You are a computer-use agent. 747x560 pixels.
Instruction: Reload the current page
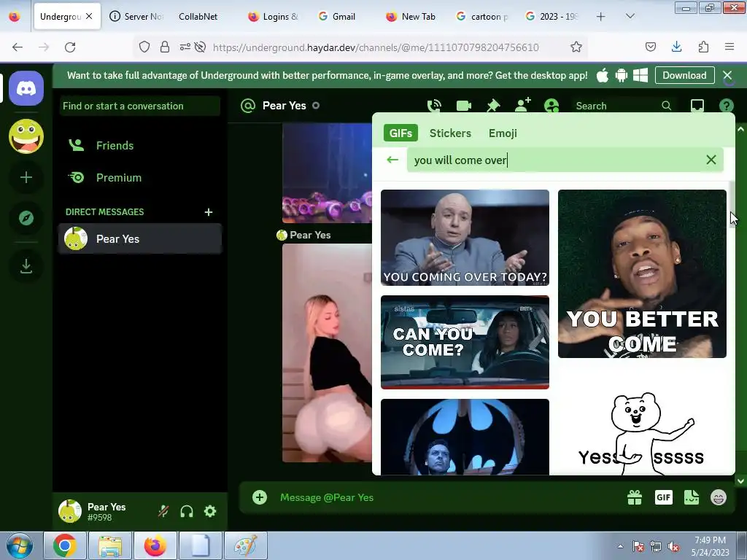pos(70,47)
